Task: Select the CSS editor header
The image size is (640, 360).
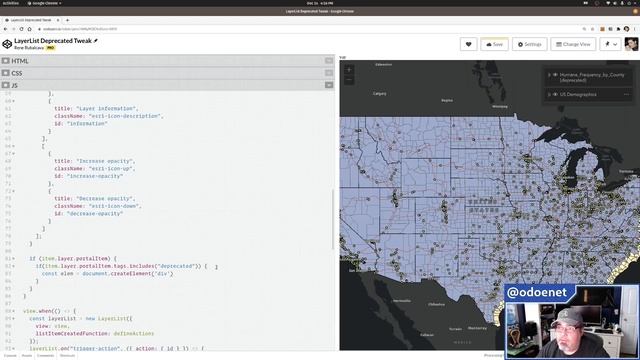Action: point(167,73)
